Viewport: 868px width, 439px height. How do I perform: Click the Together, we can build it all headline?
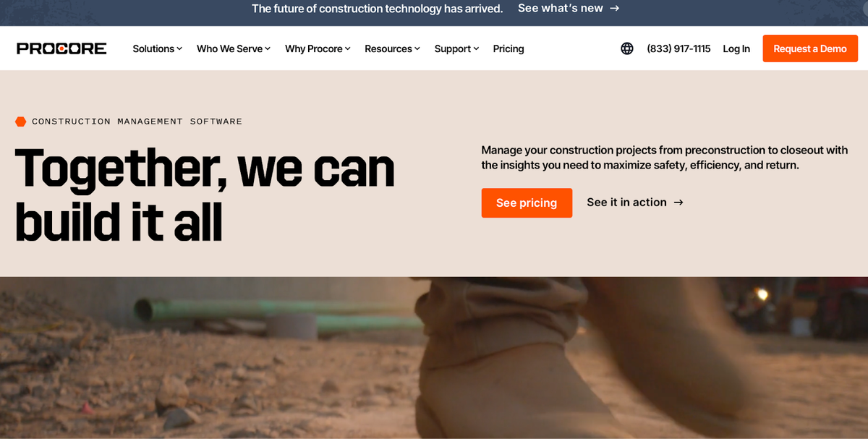(x=205, y=194)
